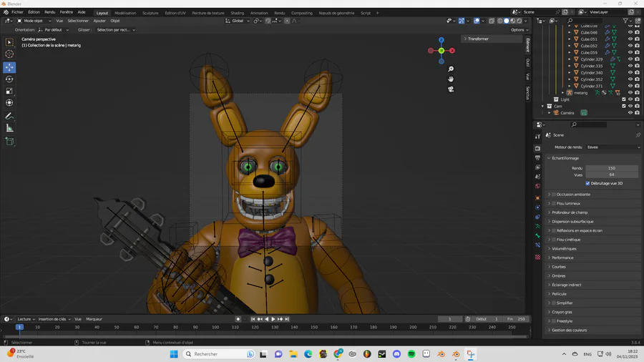Click the Fin frame field 250
This screenshot has width=644, height=362.
pyautogui.click(x=516, y=319)
